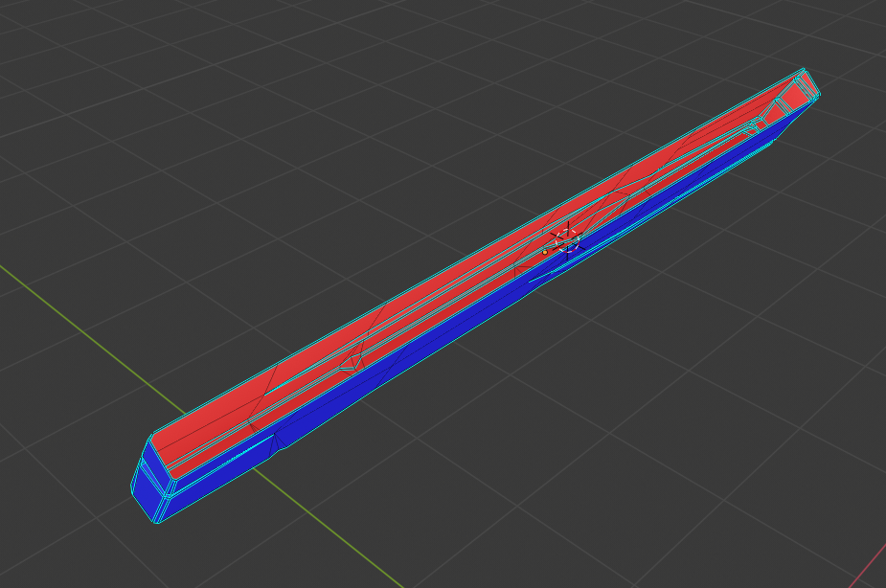
Task: Select the orange object origin dot
Action: (545, 253)
